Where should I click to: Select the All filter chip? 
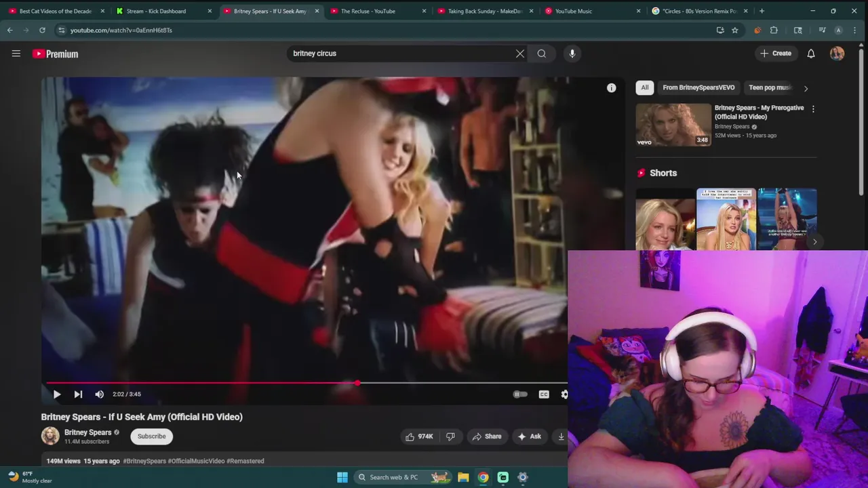click(645, 87)
